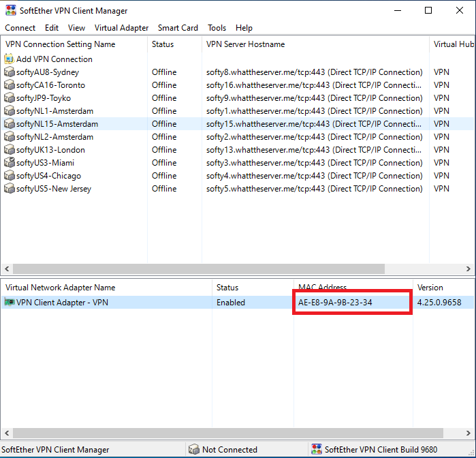Click hostname softy2.whattheserver.me/tcp:443

coord(315,137)
